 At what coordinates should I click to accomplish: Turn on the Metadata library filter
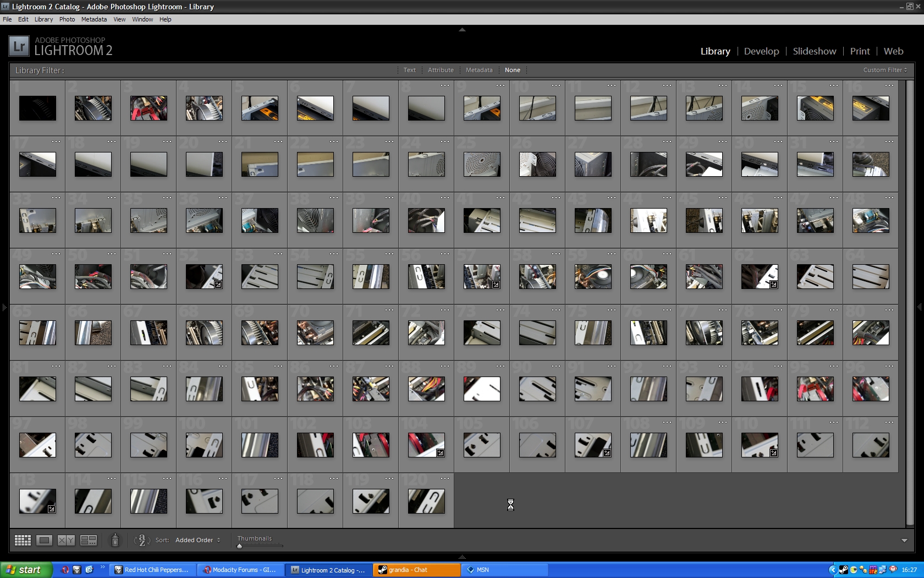(479, 70)
